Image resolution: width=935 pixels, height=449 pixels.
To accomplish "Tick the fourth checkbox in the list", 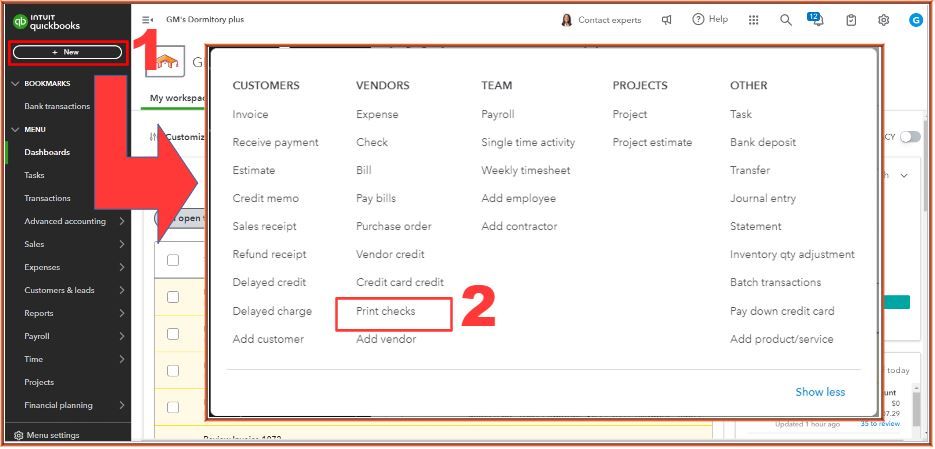I will click(x=173, y=371).
